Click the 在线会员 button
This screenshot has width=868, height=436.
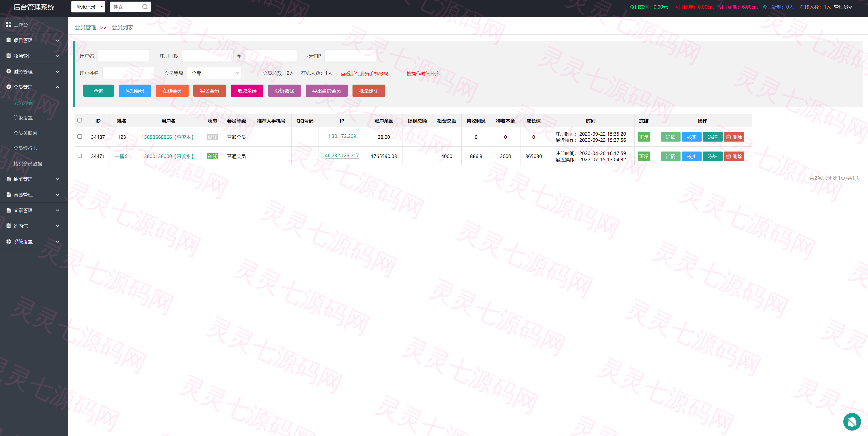(172, 90)
